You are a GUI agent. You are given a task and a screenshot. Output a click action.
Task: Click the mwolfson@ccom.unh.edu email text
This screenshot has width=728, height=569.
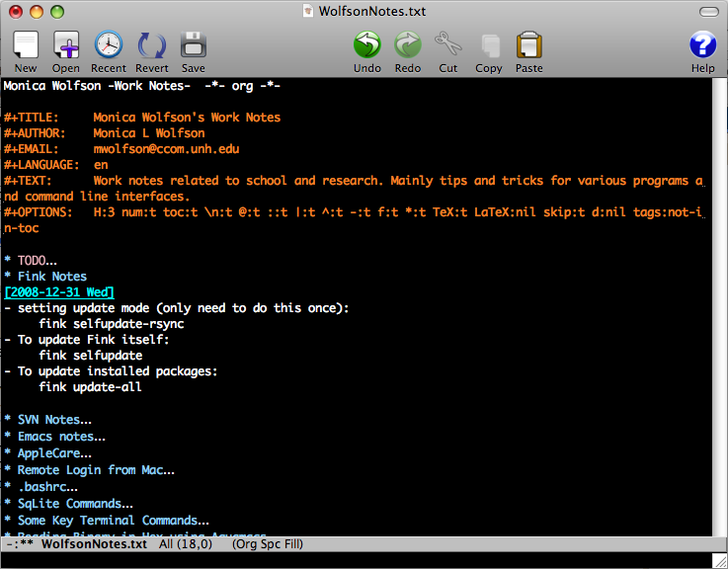click(x=166, y=149)
